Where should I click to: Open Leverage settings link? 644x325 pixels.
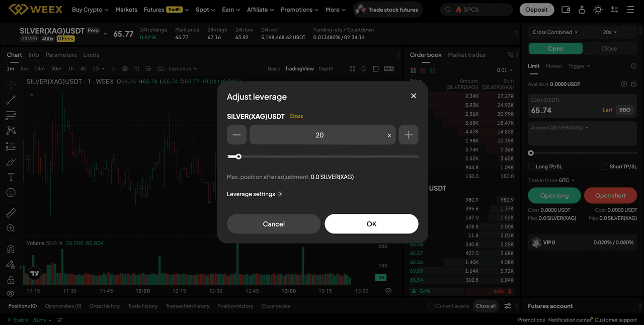click(255, 194)
